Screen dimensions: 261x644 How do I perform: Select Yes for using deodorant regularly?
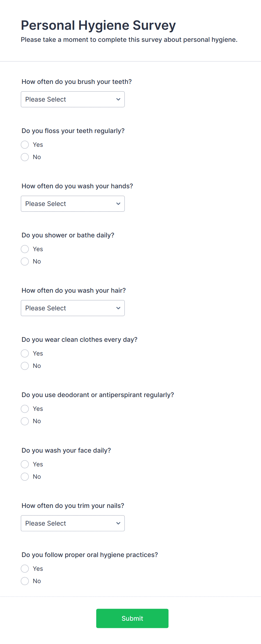25,409
